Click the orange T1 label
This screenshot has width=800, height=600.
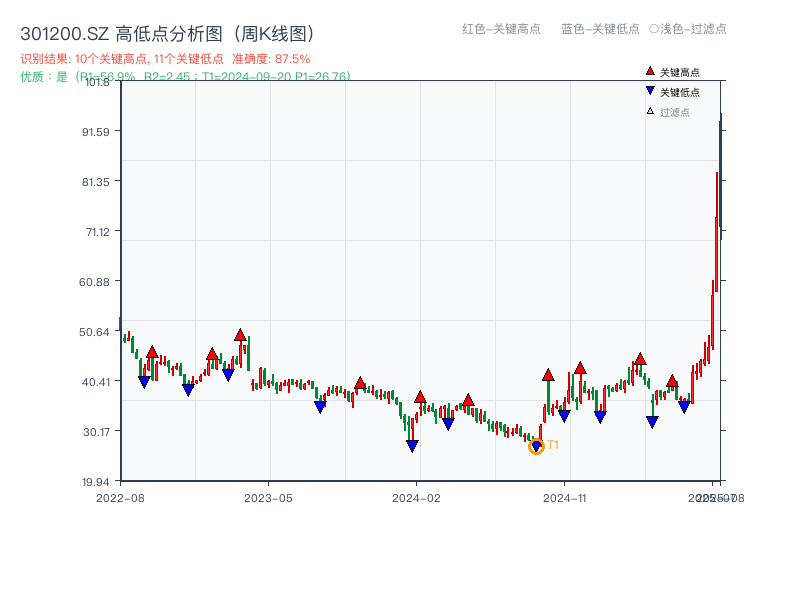point(553,445)
